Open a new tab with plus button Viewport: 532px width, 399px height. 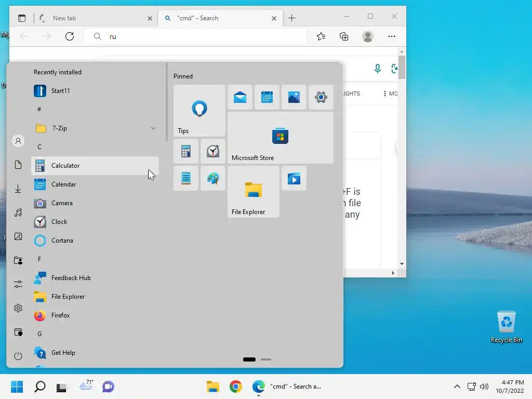pyautogui.click(x=292, y=18)
